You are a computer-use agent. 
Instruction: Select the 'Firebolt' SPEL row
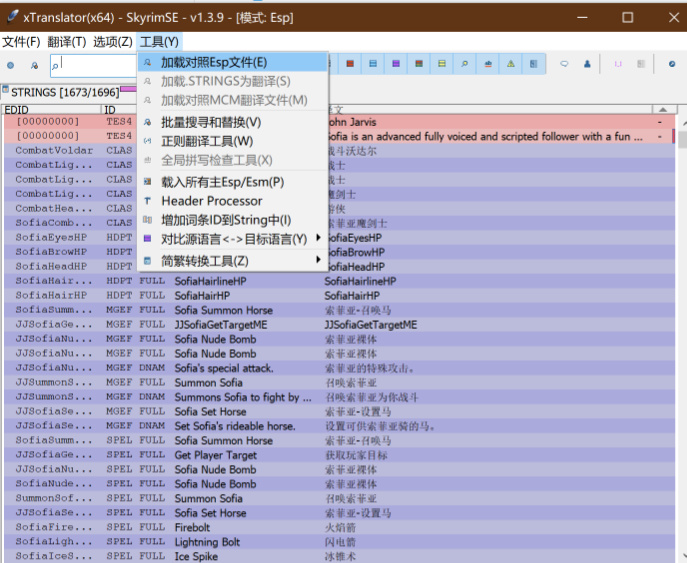tap(340, 527)
